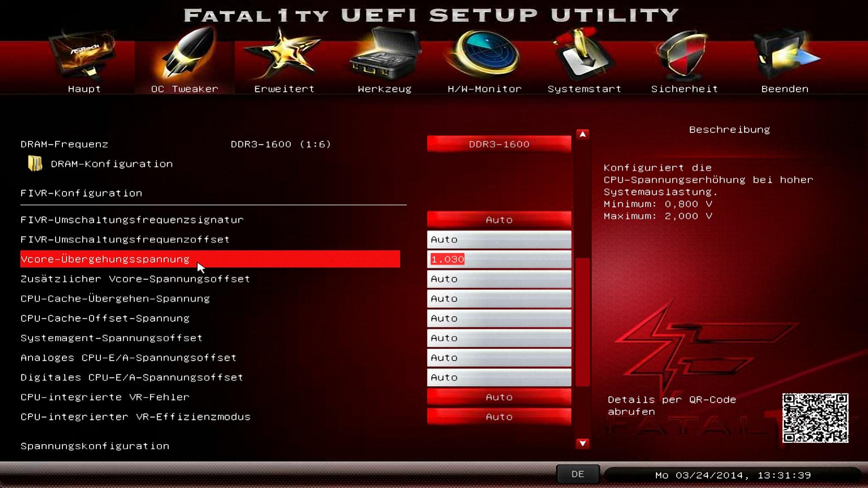The width and height of the screenshot is (868, 488).
Task: Open FIVR-Umschaltungsfrequenzsignatur Auto dropdown
Action: click(x=499, y=219)
